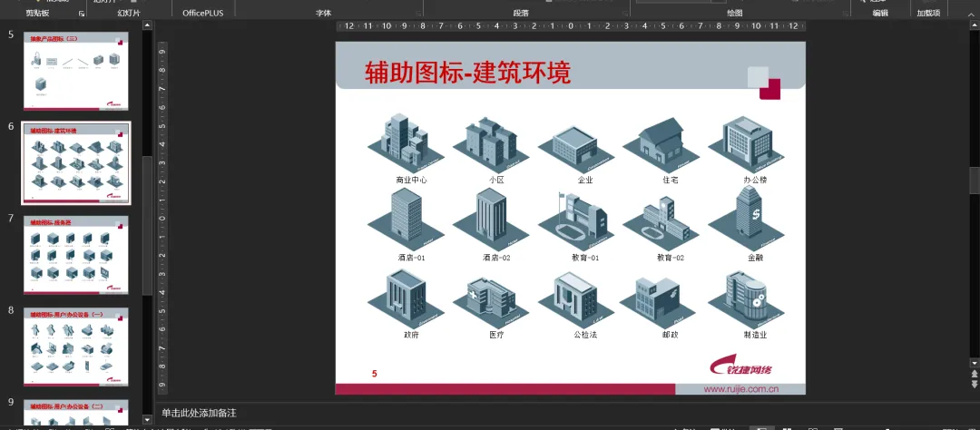Click the 住宅 caption text
Image resolution: width=980 pixels, height=430 pixels.
point(670,180)
